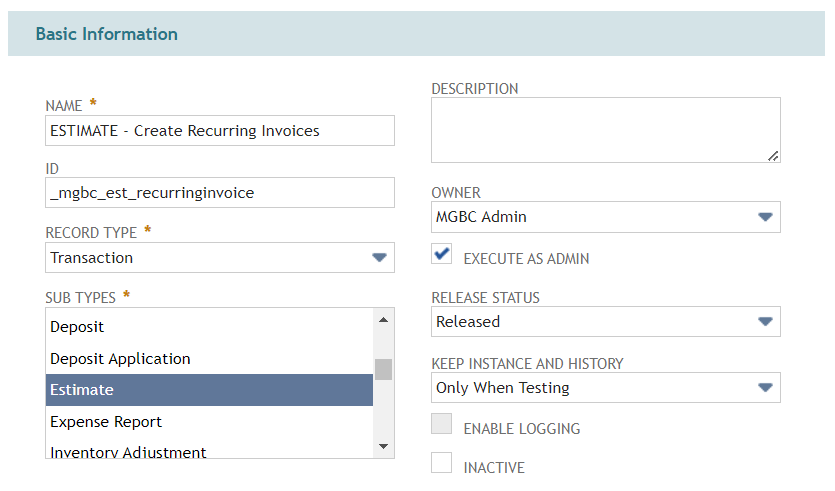Select Deposit Application sub type
The height and width of the screenshot is (491, 835).
pyautogui.click(x=209, y=358)
